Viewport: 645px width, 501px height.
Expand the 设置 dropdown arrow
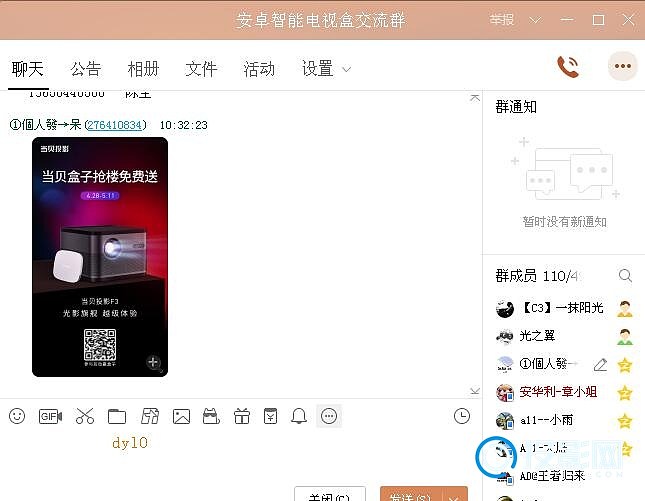click(347, 70)
